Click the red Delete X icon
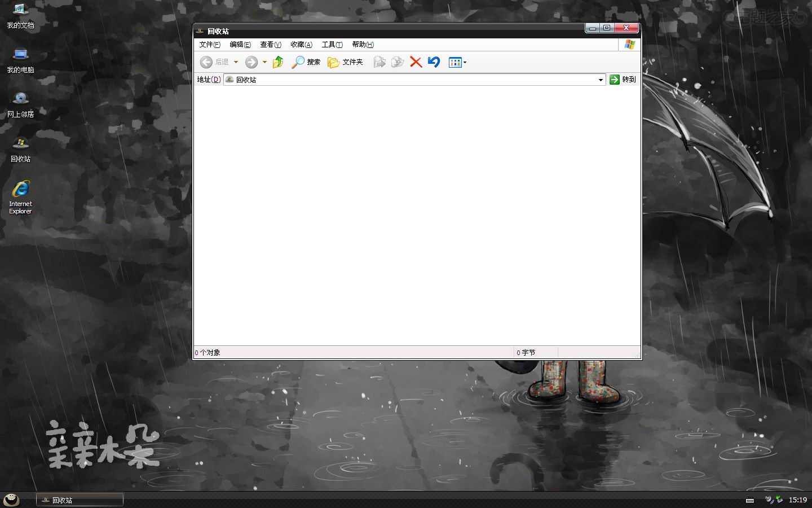The image size is (812, 508). (416, 62)
